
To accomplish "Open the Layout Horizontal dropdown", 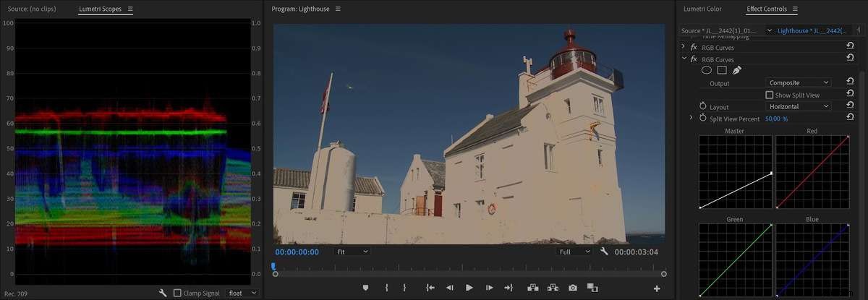I will 798,106.
